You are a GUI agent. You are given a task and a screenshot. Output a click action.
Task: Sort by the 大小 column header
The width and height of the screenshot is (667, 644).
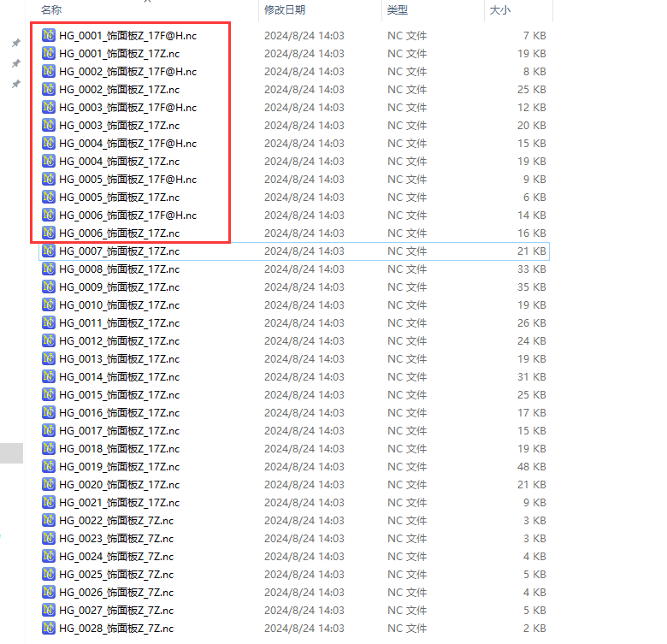coord(500,9)
